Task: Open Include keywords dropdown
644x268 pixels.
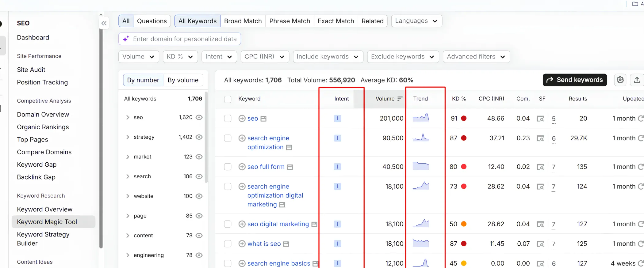Action: (x=328, y=57)
